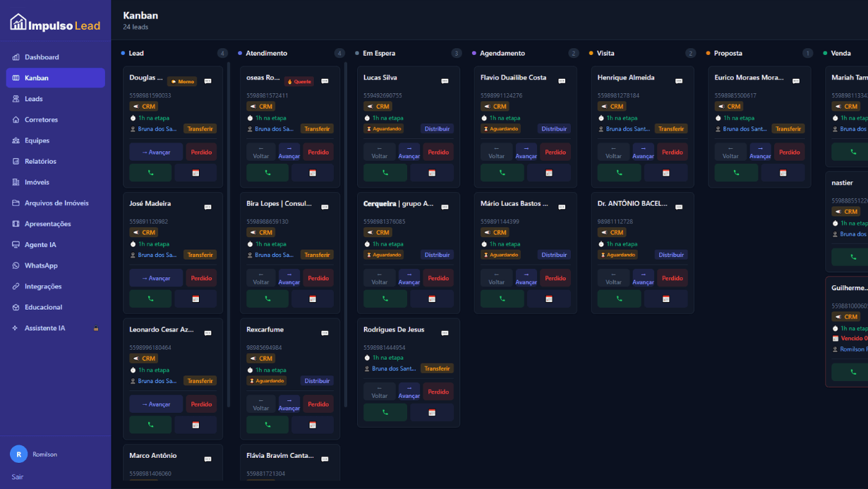Call Eurico Moraes via phone button

click(x=737, y=172)
